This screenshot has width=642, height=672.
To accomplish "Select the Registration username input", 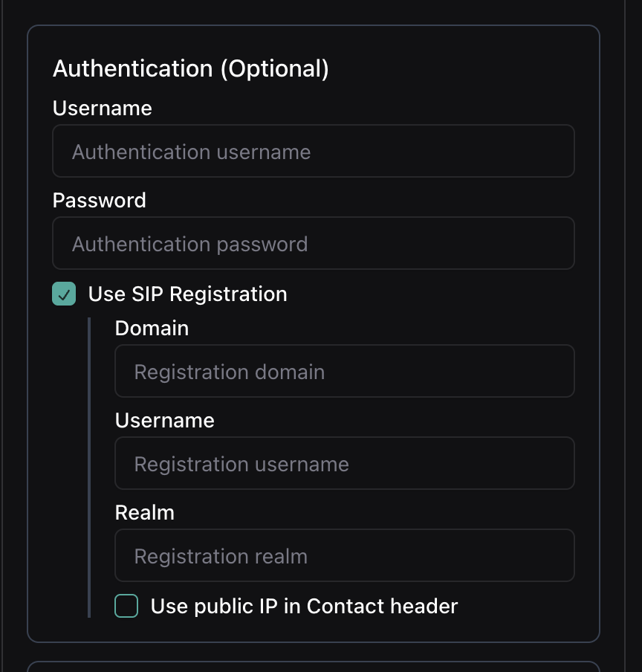I will 344,464.
